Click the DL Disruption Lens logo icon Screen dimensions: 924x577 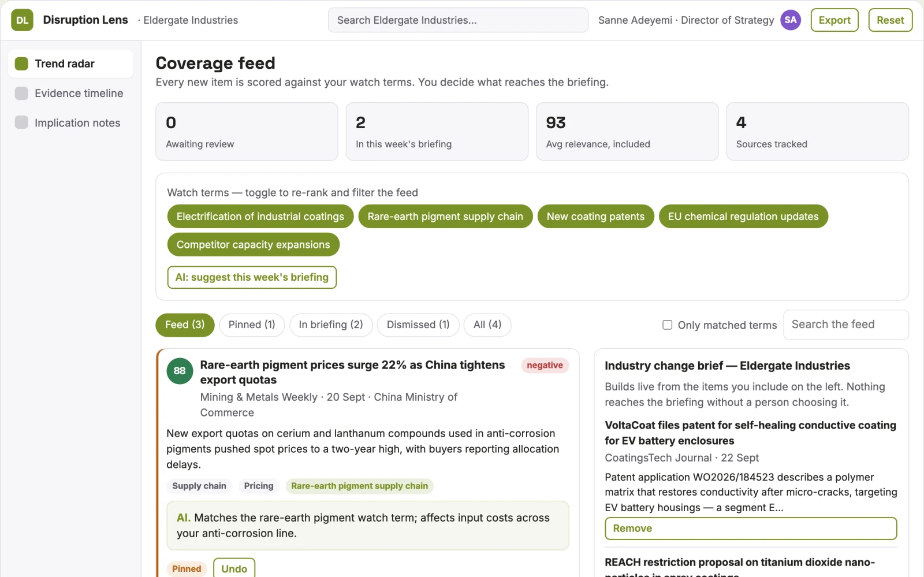click(x=22, y=20)
